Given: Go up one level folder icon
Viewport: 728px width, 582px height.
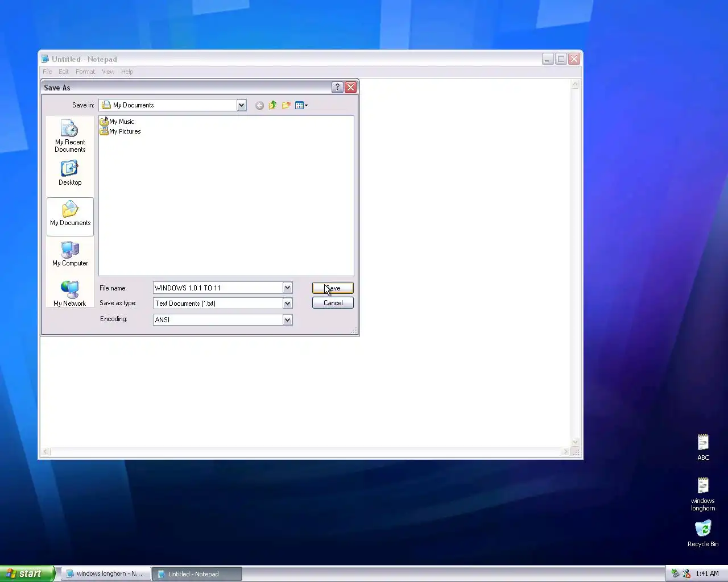Looking at the screenshot, I should tap(273, 105).
